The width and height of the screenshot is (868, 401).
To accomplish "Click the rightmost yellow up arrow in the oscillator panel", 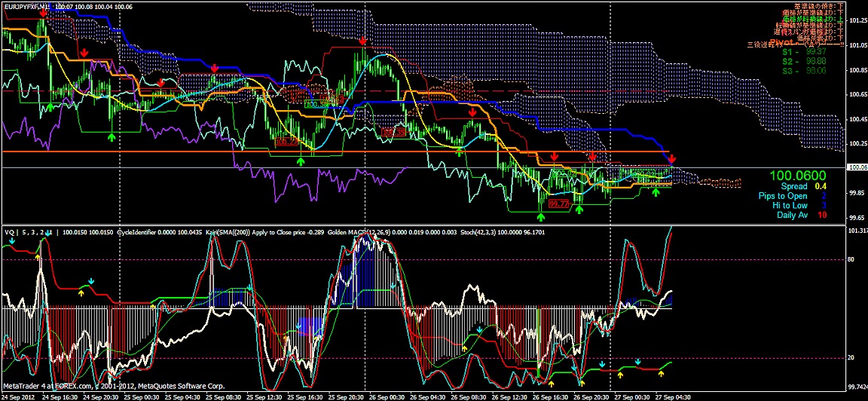I will point(662,372).
